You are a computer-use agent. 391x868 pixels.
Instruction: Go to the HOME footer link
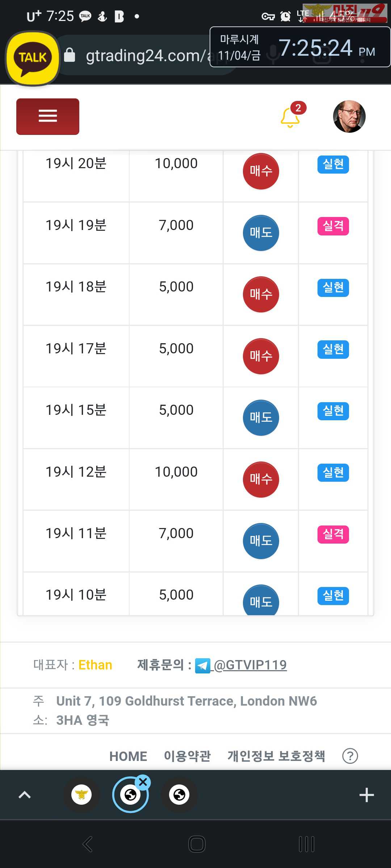point(128,756)
